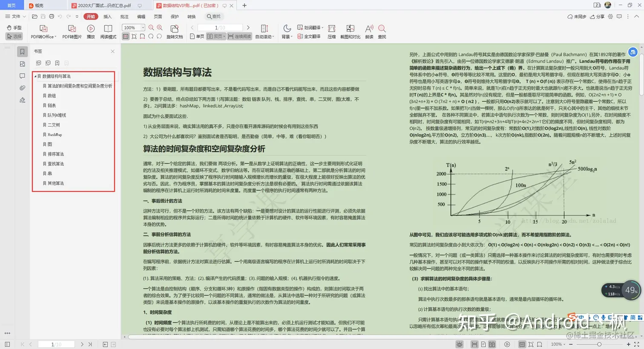644x349 pixels.
Task: Click the PDF转图片 tool
Action: tap(72, 32)
